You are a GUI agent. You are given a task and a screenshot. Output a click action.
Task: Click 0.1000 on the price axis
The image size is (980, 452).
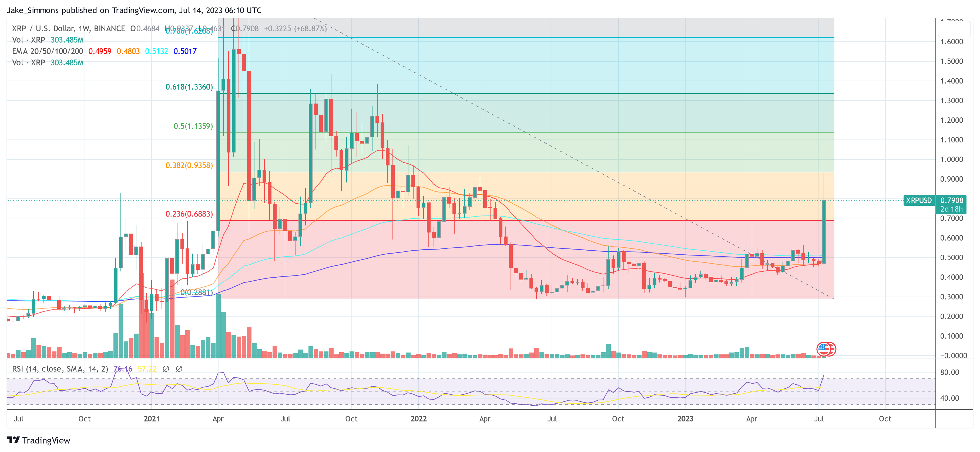tap(951, 336)
